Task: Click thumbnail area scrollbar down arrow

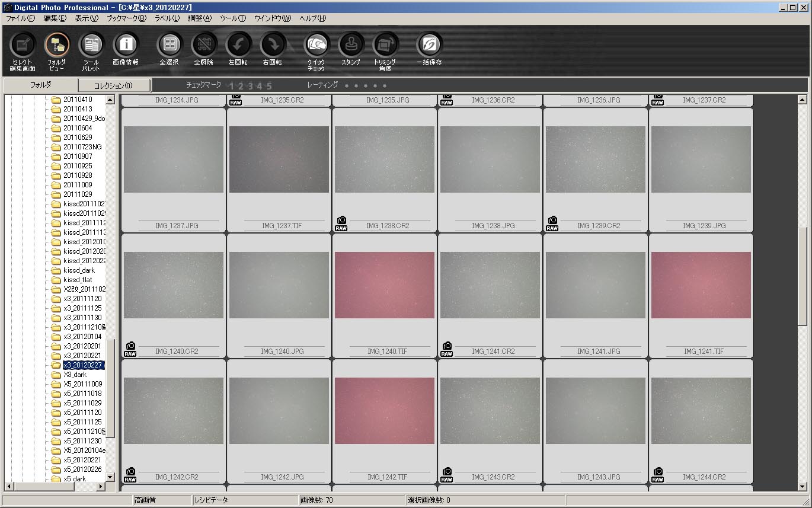Action: [x=803, y=486]
